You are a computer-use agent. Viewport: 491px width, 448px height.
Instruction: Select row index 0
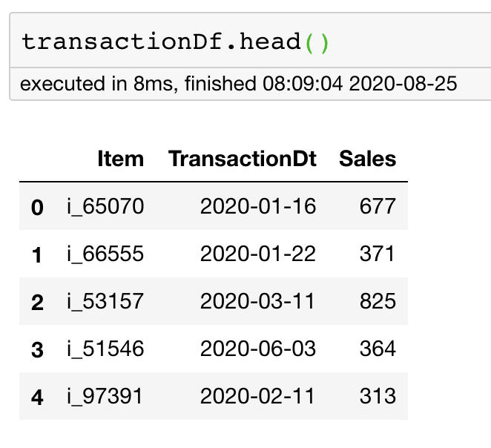pyautogui.click(x=37, y=207)
